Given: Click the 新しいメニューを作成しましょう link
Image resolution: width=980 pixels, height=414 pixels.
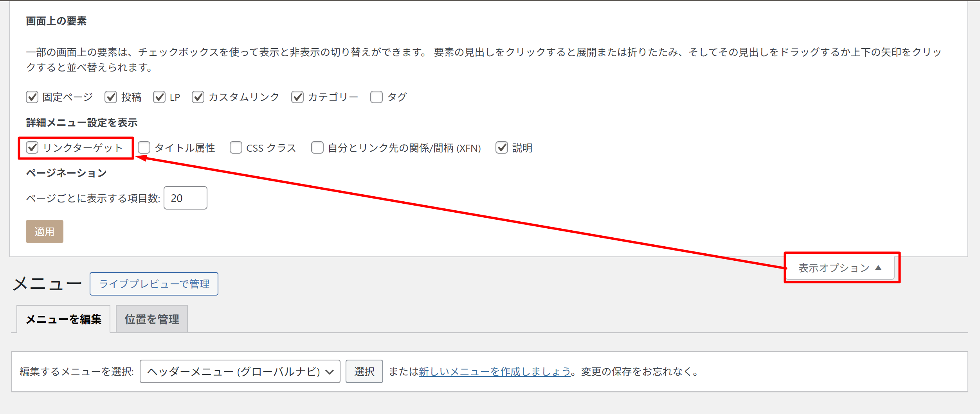Looking at the screenshot, I should 494,371.
